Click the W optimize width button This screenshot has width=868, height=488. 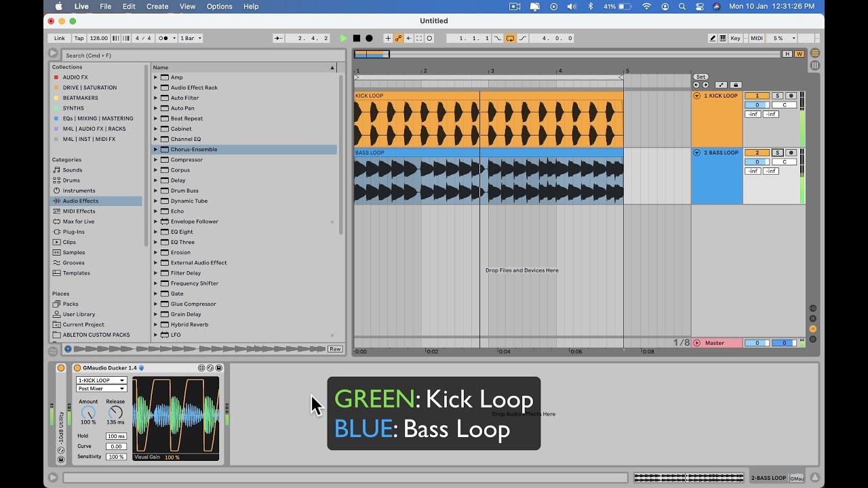pyautogui.click(x=799, y=54)
